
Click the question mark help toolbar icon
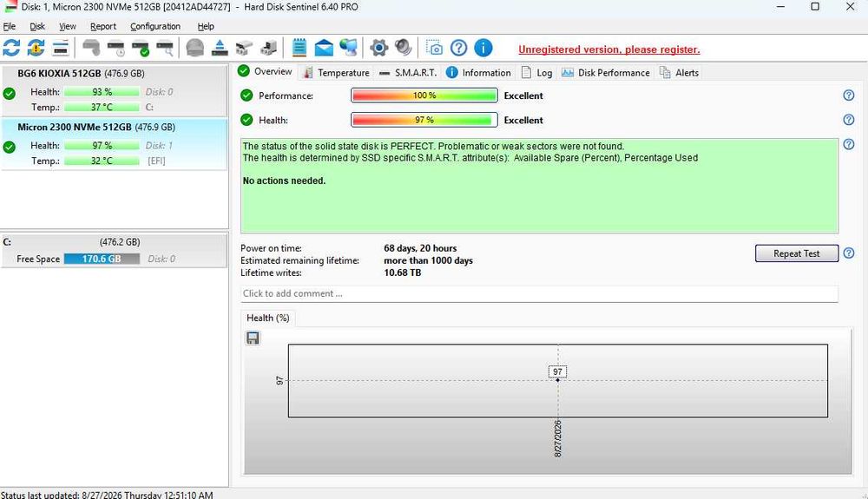[x=458, y=48]
